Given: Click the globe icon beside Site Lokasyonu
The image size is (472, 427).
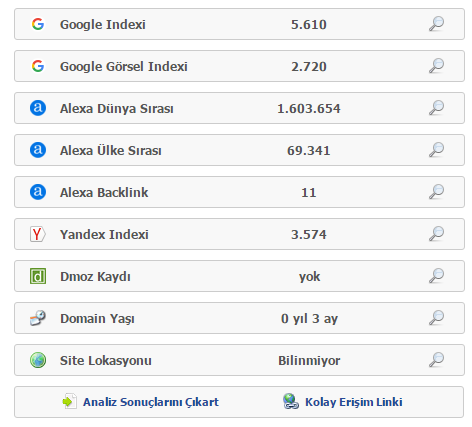Looking at the screenshot, I should pyautogui.click(x=38, y=360).
